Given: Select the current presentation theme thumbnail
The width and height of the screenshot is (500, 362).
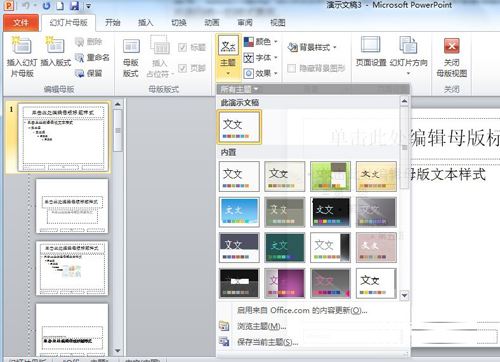Looking at the screenshot, I should pos(239,127).
